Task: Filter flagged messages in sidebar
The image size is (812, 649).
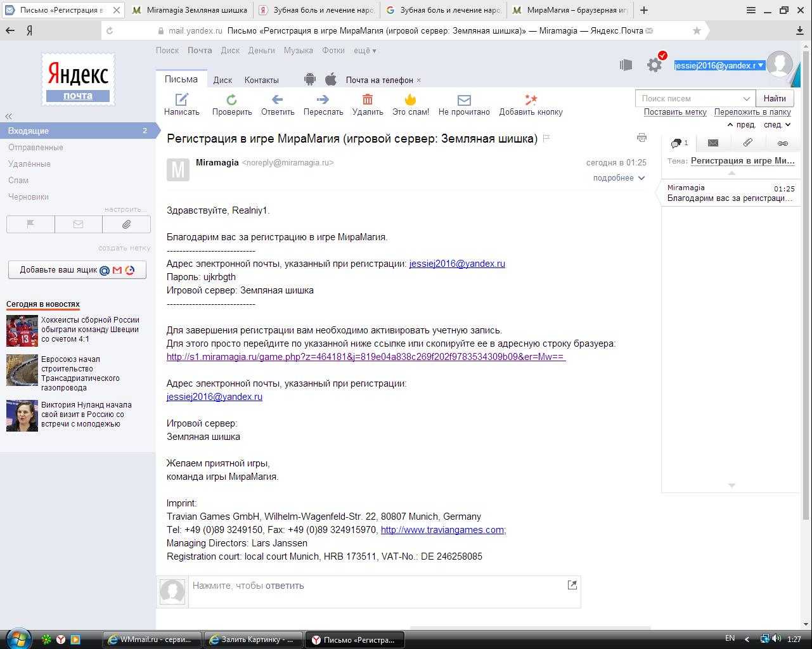Action: point(30,224)
